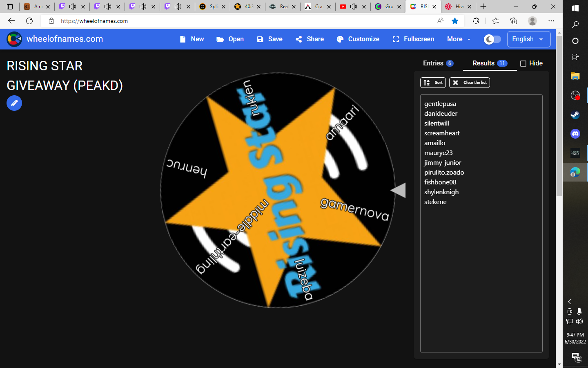Enter Fullscreen mode
588x368 pixels.
pos(413,39)
